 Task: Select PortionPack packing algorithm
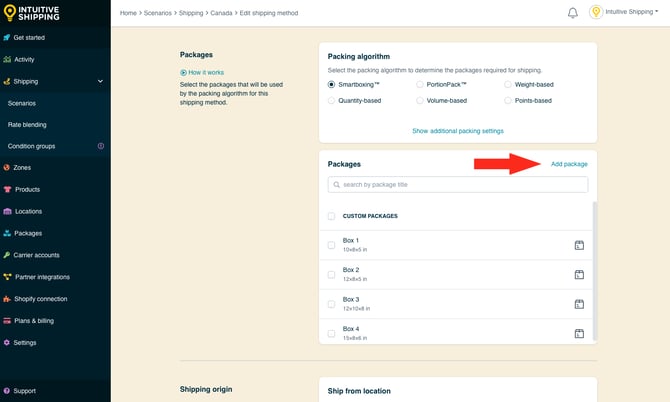click(x=420, y=85)
